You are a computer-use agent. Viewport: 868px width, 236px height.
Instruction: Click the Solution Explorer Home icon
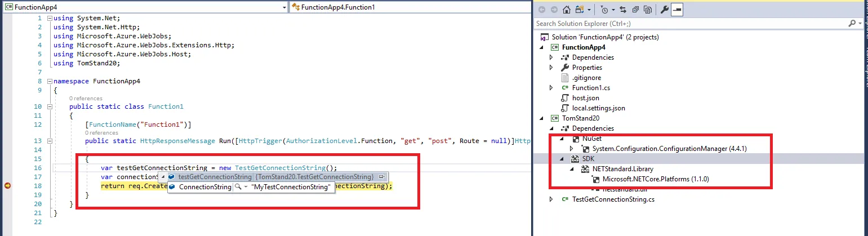tap(566, 10)
